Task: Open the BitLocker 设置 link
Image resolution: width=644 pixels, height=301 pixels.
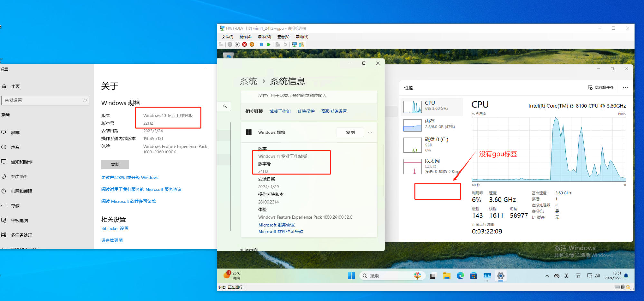Action: (x=115, y=228)
